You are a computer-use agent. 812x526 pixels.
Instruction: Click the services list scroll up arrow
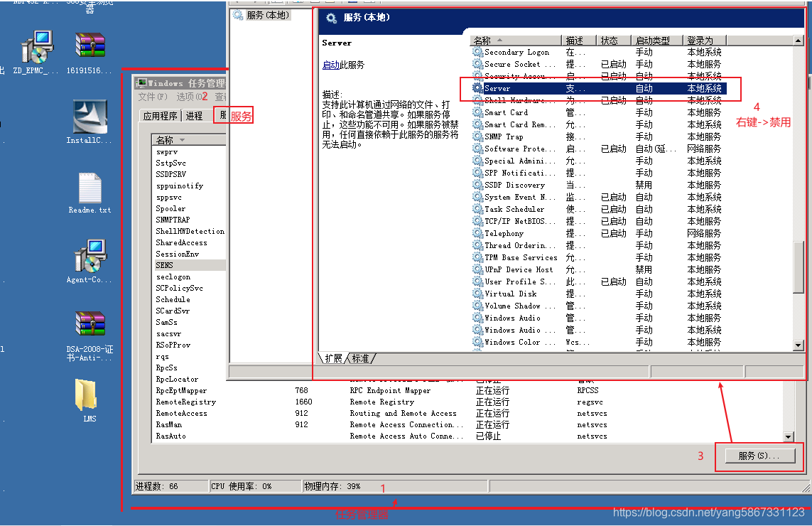[x=798, y=41]
